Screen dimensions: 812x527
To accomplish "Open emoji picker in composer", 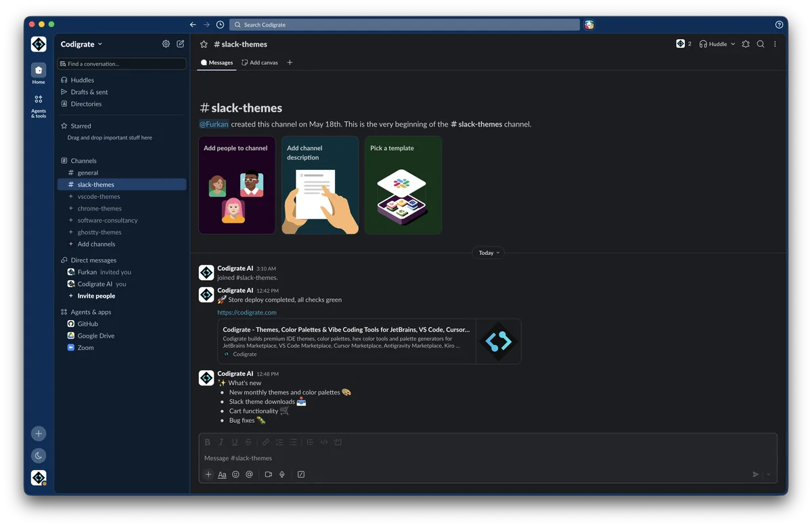I will tap(235, 475).
